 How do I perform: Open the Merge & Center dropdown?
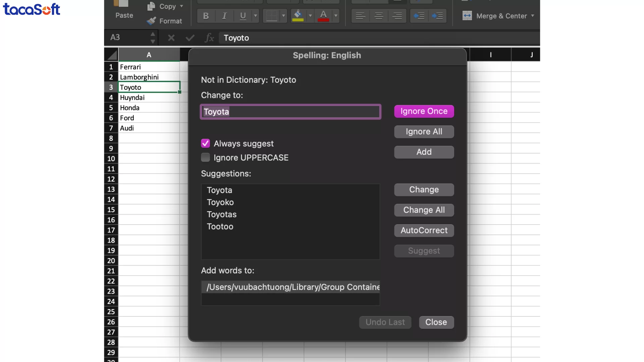point(533,15)
